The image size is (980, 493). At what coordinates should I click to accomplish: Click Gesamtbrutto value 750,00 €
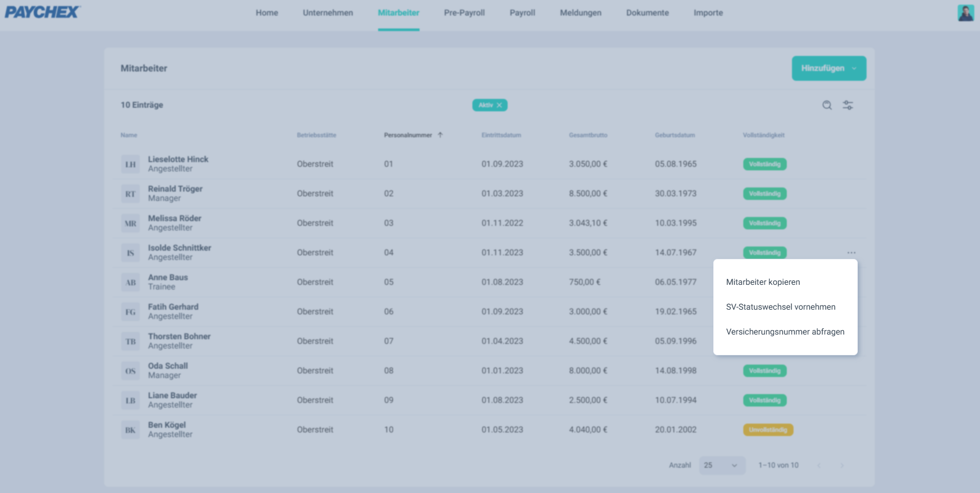[584, 282]
